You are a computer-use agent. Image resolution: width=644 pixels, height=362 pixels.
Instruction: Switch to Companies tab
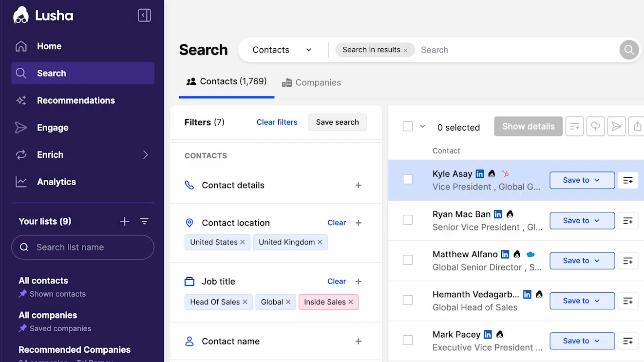(x=312, y=82)
